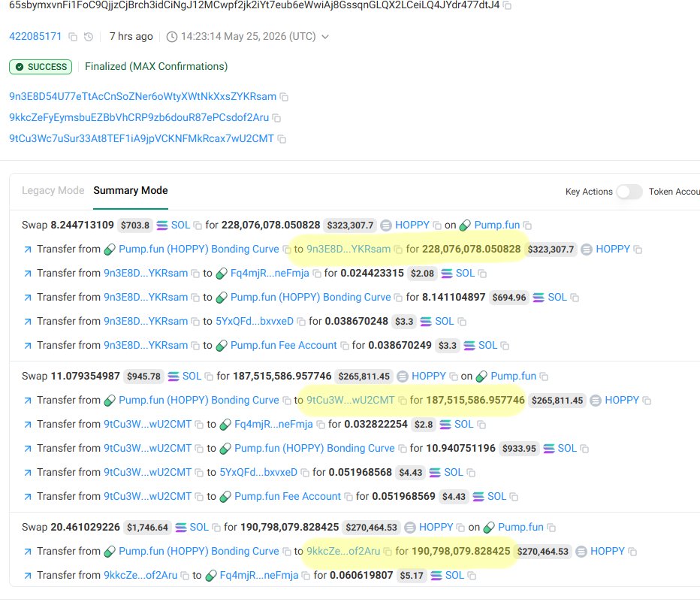The width and height of the screenshot is (700, 605).
Task: Click the '7 hrs ago' text
Action: (131, 36)
